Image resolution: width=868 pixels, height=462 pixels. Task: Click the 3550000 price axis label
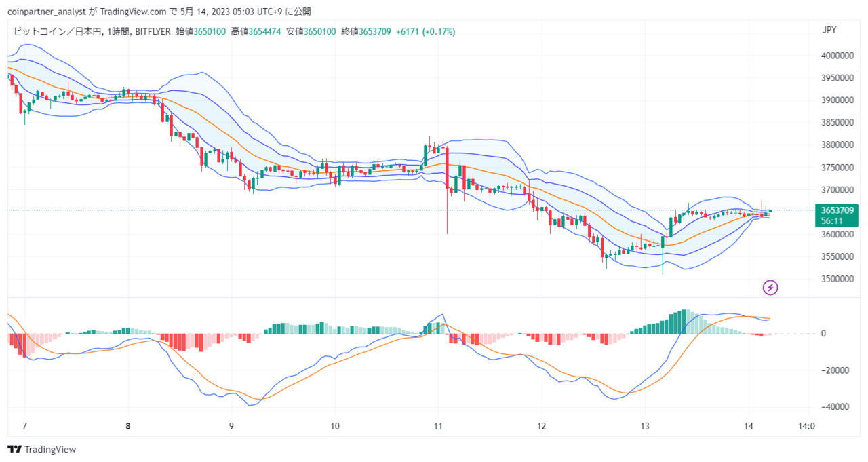[x=837, y=257]
